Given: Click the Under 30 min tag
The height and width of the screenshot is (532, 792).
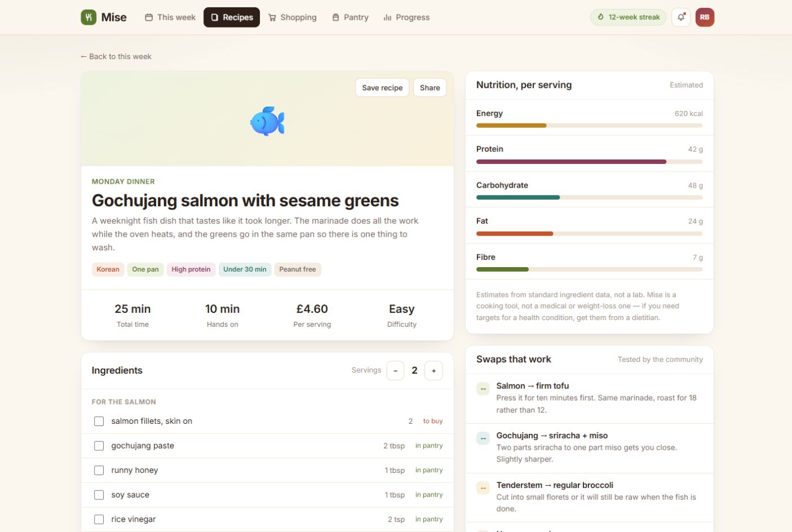Looking at the screenshot, I should coord(245,269).
